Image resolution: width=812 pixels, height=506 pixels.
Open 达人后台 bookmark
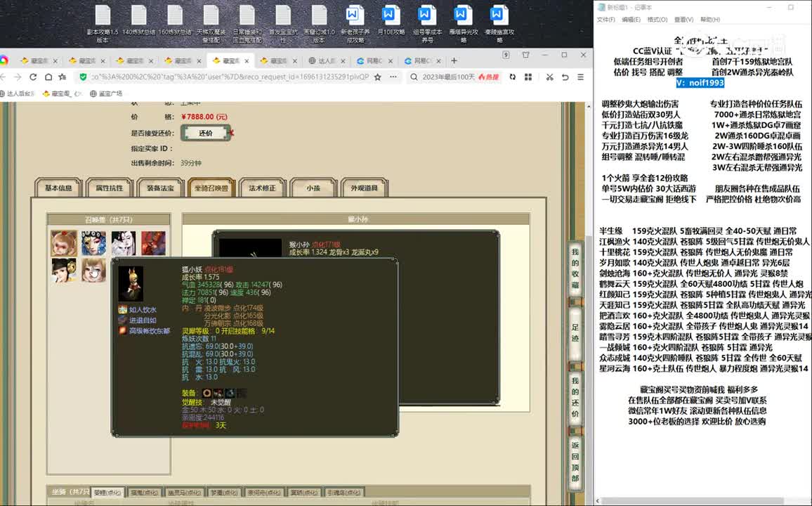[17, 93]
